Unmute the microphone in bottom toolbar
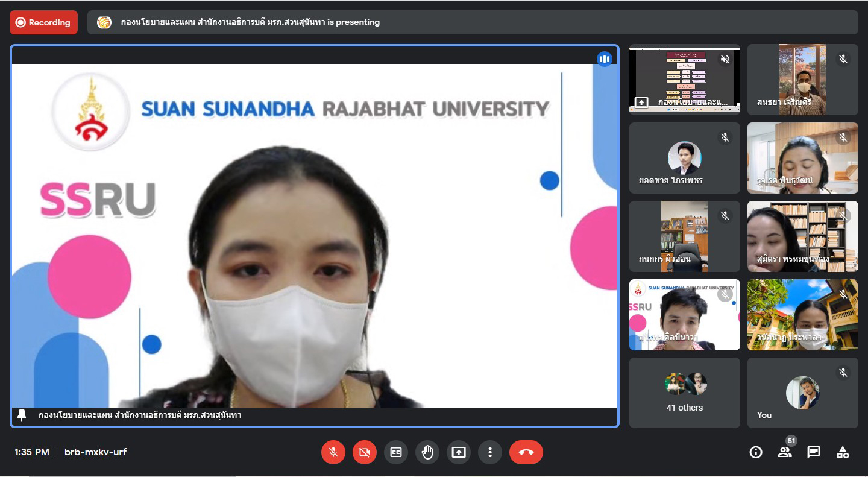 pyautogui.click(x=333, y=452)
